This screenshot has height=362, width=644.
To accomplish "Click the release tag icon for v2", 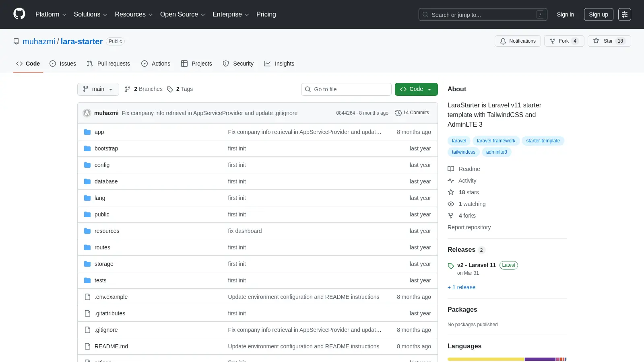I will tap(451, 266).
